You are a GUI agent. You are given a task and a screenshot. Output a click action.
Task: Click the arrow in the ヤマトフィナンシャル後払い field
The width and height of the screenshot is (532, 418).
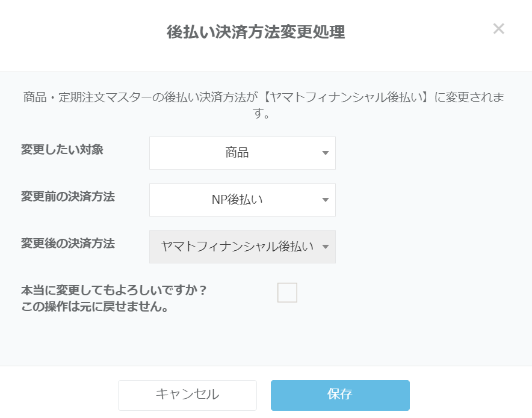pos(325,247)
